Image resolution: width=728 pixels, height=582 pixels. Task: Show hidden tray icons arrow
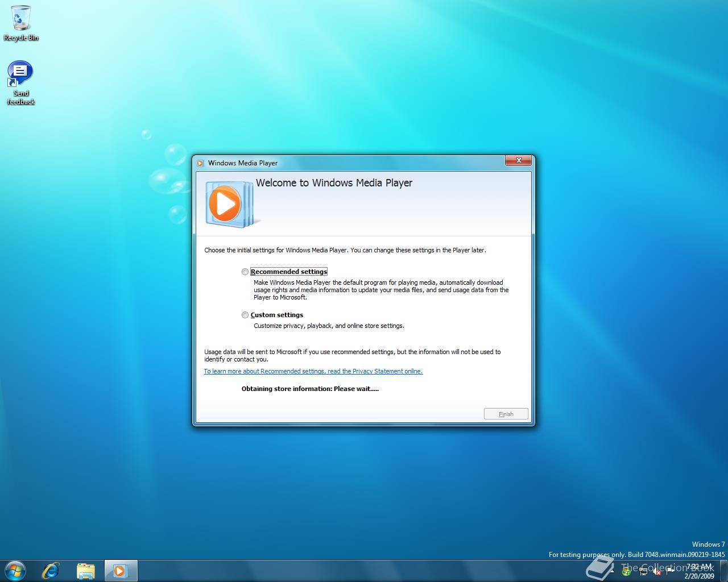pyautogui.click(x=613, y=572)
